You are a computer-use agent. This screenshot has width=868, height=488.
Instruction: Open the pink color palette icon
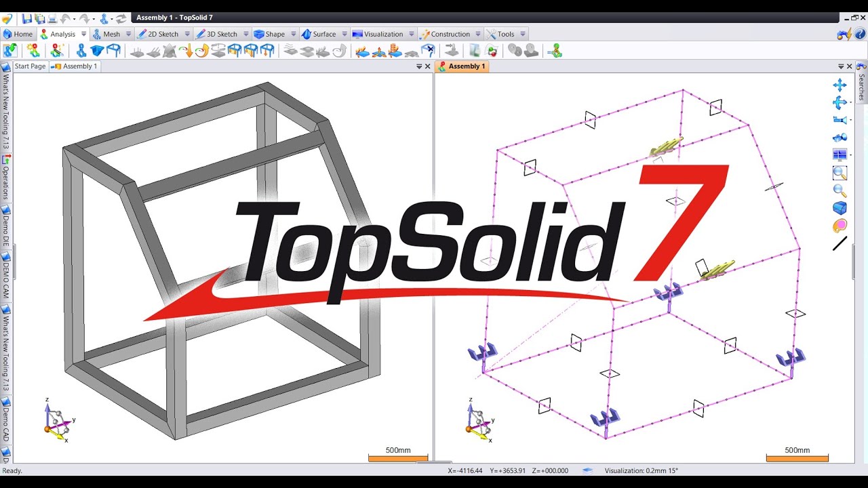[840, 226]
